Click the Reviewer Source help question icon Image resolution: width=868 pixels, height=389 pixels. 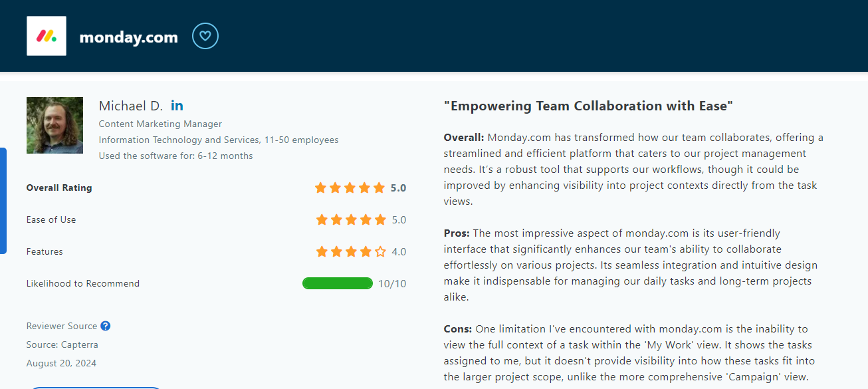point(105,326)
